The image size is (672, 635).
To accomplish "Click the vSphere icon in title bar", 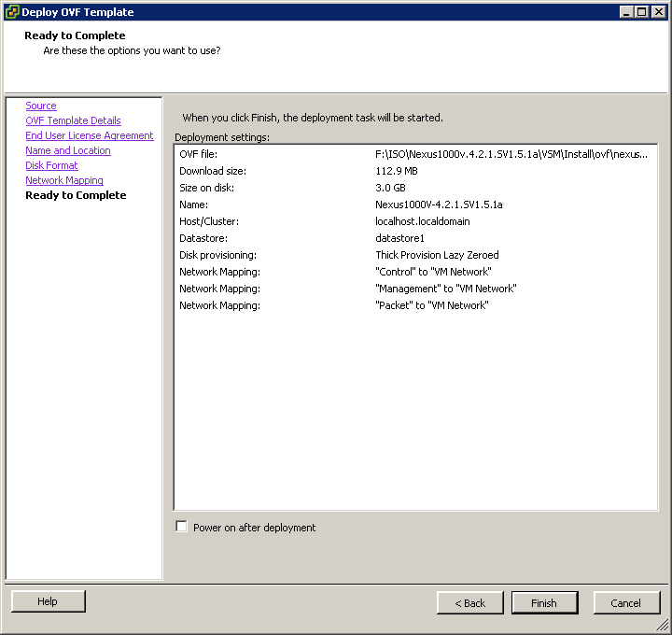I will (x=12, y=11).
